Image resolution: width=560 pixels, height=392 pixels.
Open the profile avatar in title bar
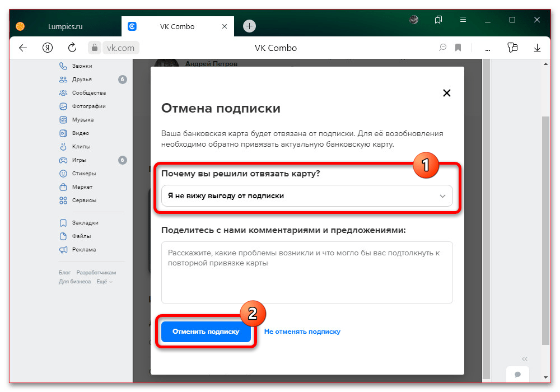(414, 20)
